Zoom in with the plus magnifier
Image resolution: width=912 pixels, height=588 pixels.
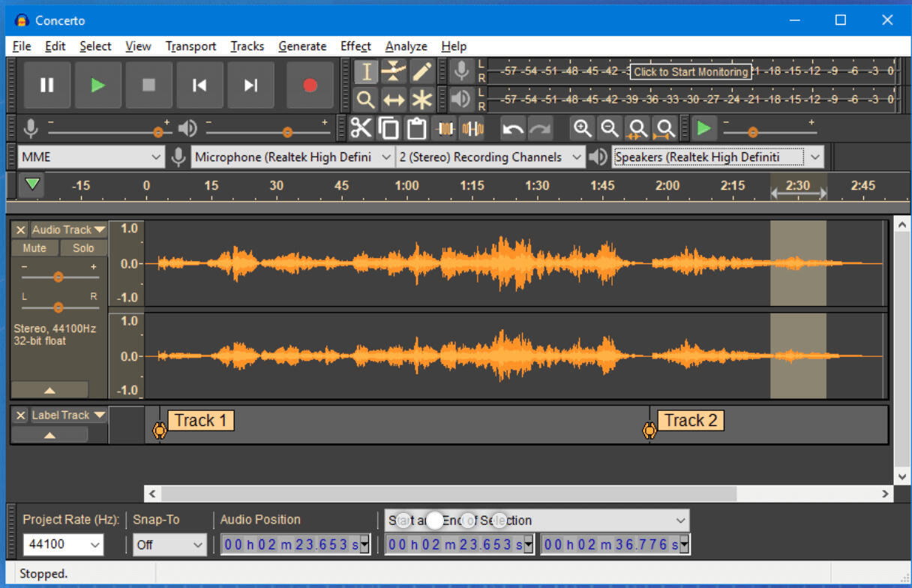pyautogui.click(x=582, y=128)
